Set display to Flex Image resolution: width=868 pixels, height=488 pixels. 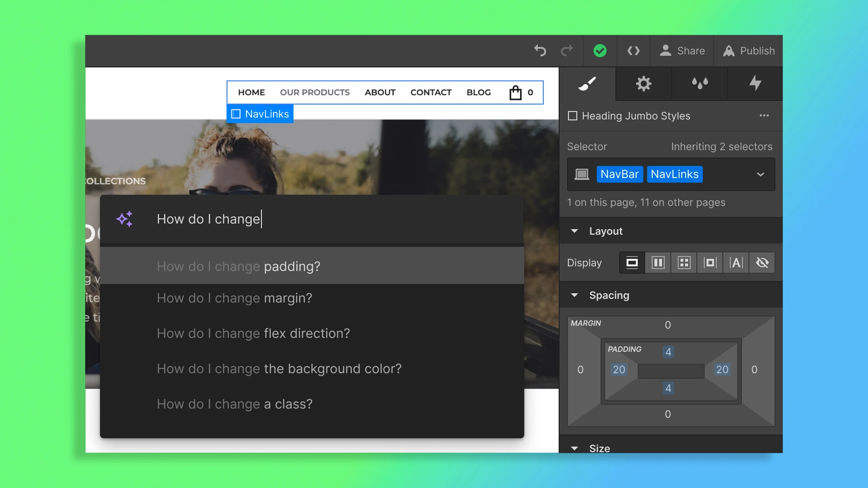click(x=658, y=263)
